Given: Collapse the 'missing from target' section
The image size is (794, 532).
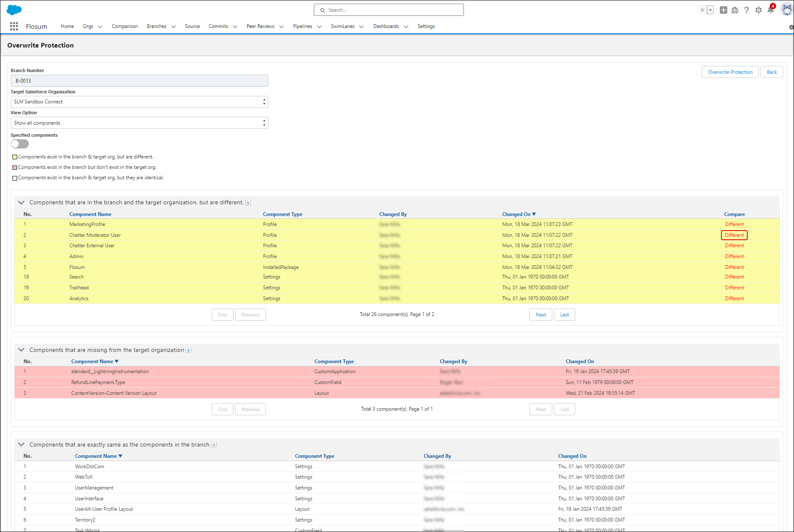Looking at the screenshot, I should [x=21, y=350].
